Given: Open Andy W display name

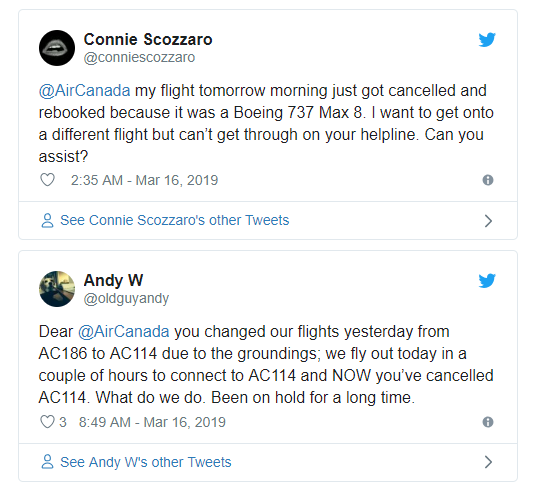Looking at the screenshot, I should click(113, 280).
